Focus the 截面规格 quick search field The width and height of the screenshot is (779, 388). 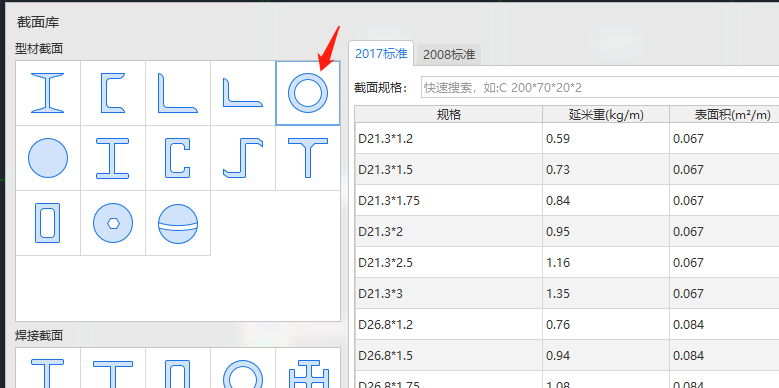point(600,87)
